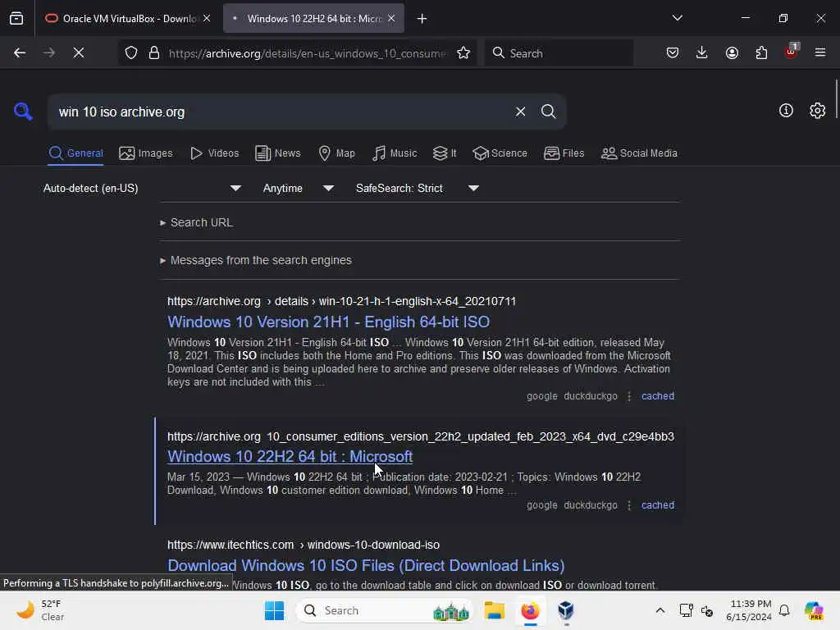
Task: Expand the Search URL section
Action: coord(196,222)
